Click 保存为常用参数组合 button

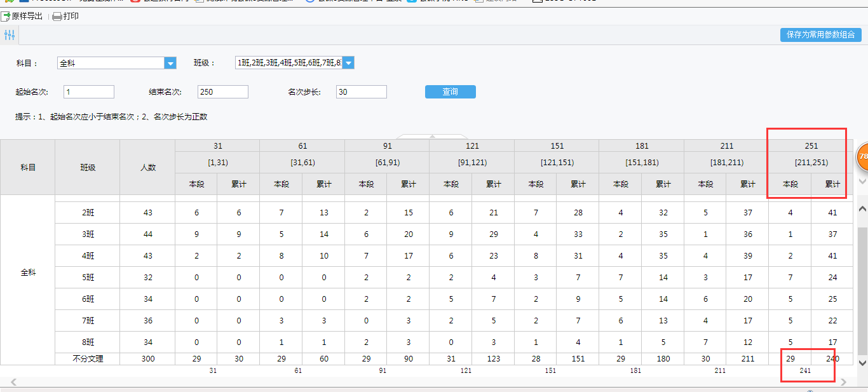click(821, 35)
